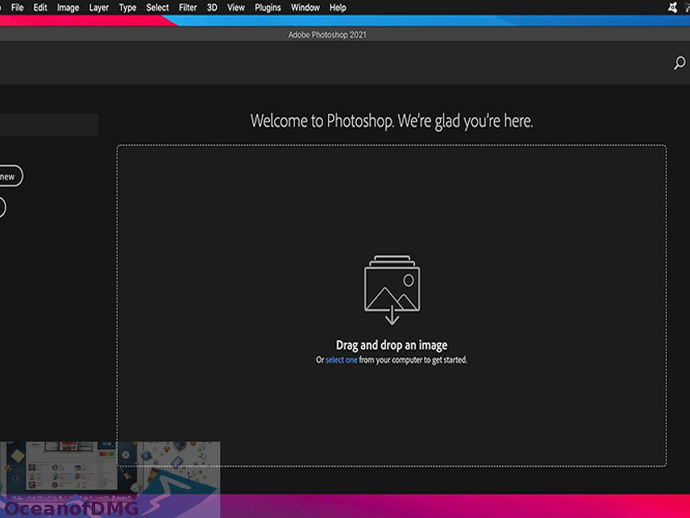Image resolution: width=690 pixels, height=518 pixels.
Task: Open the 3D menu
Action: point(212,7)
